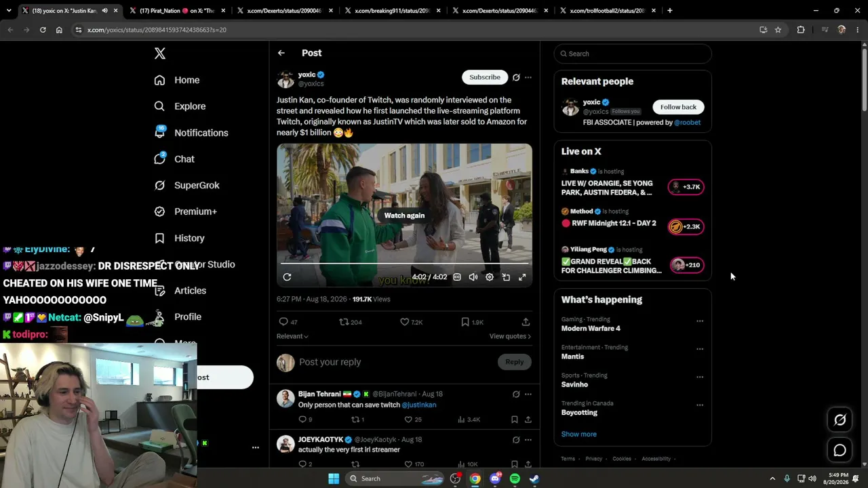Toggle closed captions on the video
Image resolution: width=868 pixels, height=488 pixels.
(457, 277)
